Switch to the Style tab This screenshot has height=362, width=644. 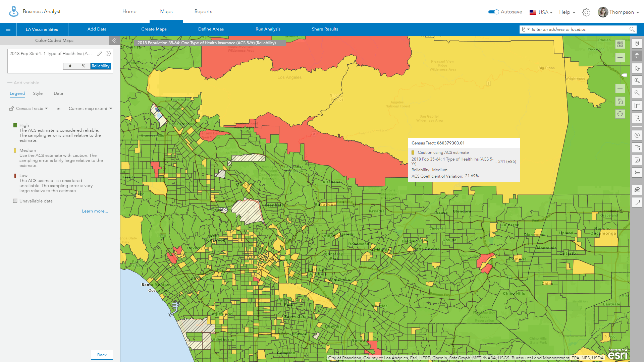click(38, 94)
